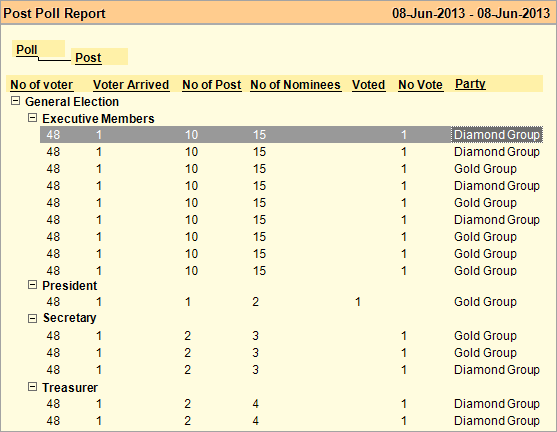Collapse the Executive Members group
The height and width of the screenshot is (432, 557).
pos(32,118)
